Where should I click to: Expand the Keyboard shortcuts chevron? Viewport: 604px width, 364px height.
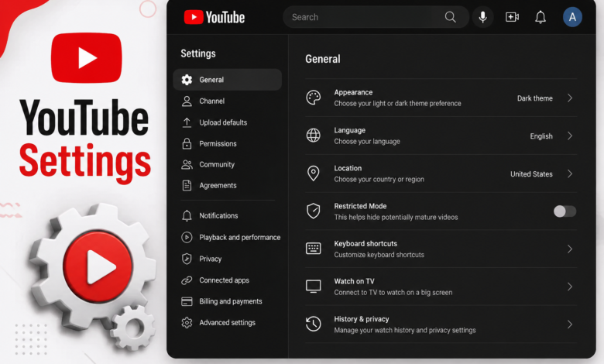(x=570, y=249)
